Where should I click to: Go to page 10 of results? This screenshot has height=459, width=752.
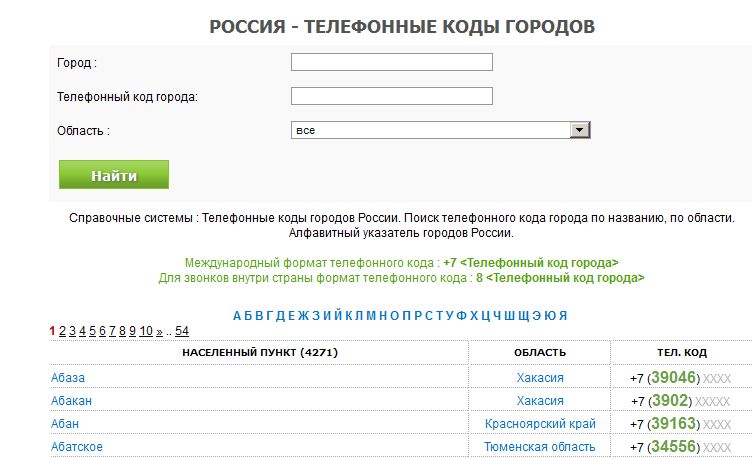point(146,331)
